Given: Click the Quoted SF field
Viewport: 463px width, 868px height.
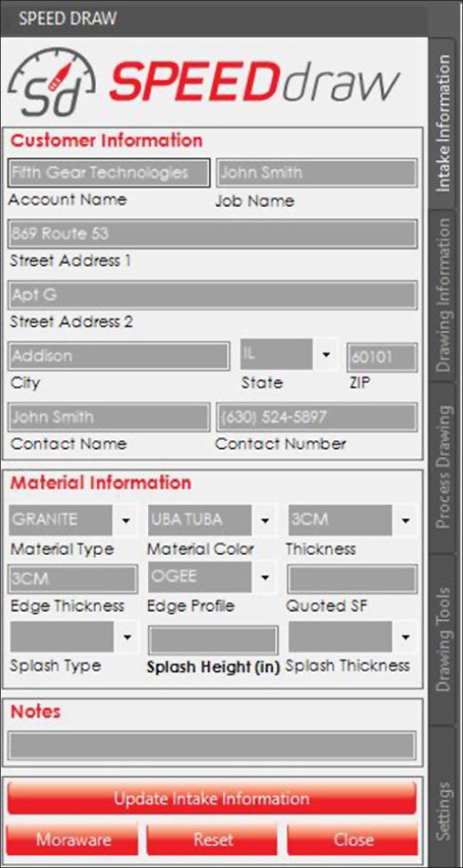Looking at the screenshot, I should coord(352,579).
